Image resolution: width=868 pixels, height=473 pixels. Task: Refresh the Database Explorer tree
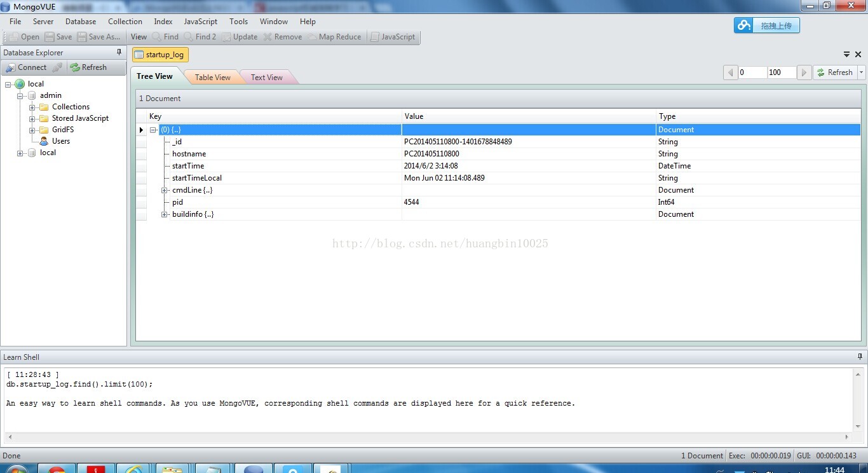point(88,67)
